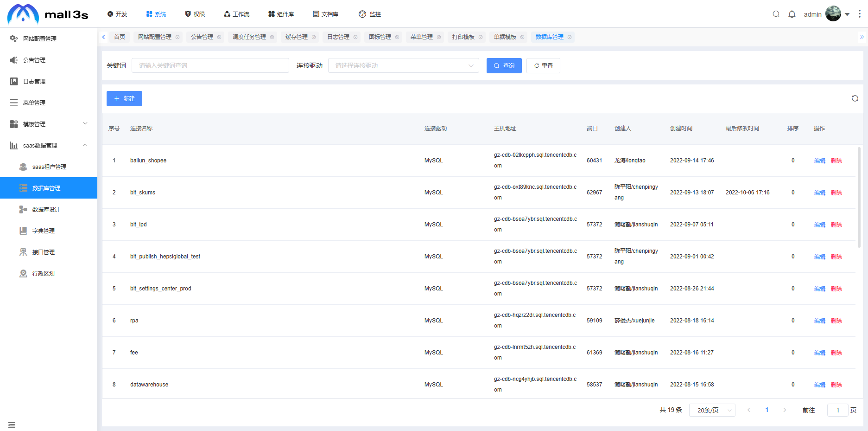Edit the blt_skums row
The height and width of the screenshot is (431, 868).
[820, 193]
